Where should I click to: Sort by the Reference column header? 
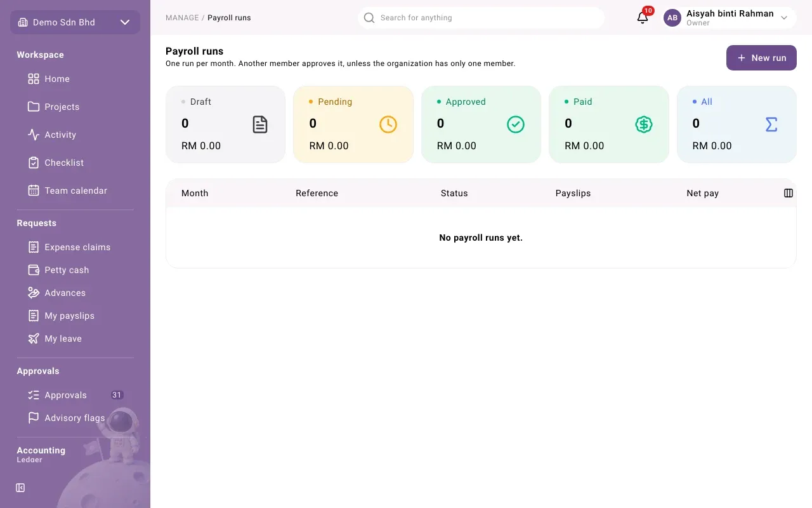tap(317, 193)
